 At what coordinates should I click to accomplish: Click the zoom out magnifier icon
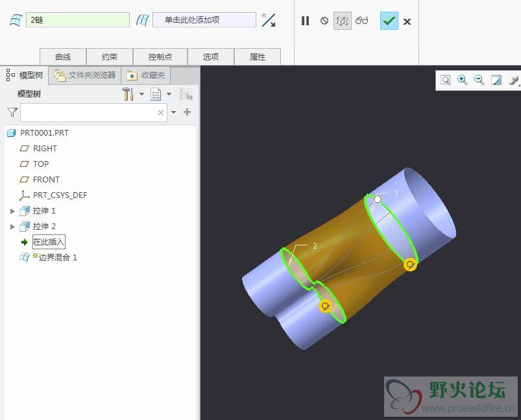pyautogui.click(x=479, y=80)
